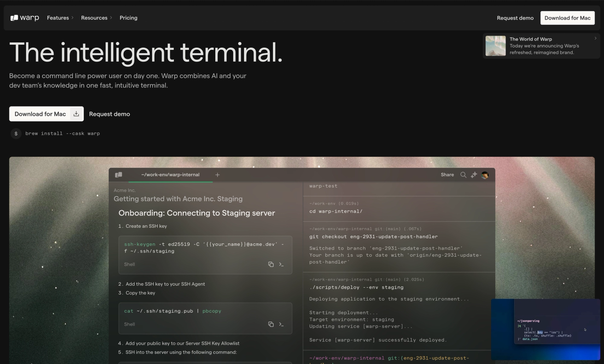Copy the ssh-keygen command block
Viewport: 604px width, 364px height.
(271, 264)
